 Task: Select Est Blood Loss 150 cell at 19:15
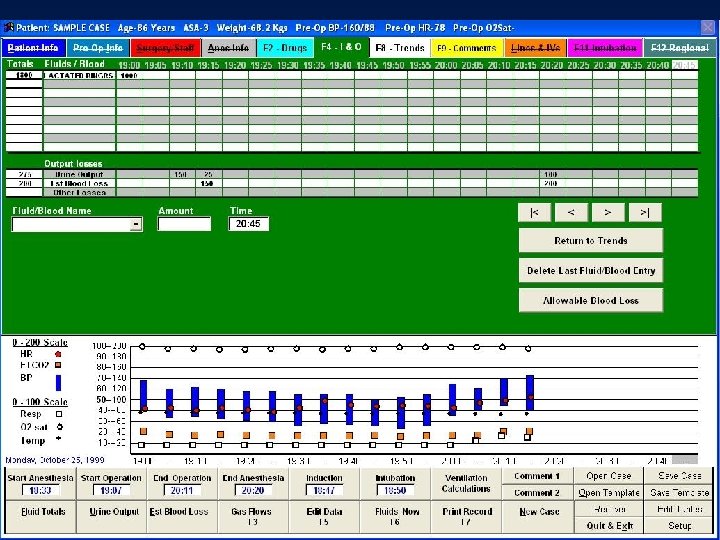tap(209, 183)
